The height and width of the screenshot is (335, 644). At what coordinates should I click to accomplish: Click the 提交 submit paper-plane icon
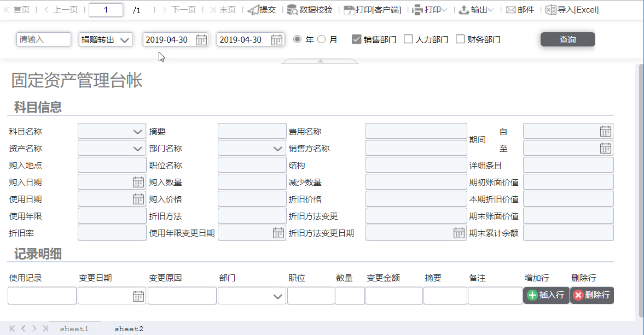[x=253, y=10]
